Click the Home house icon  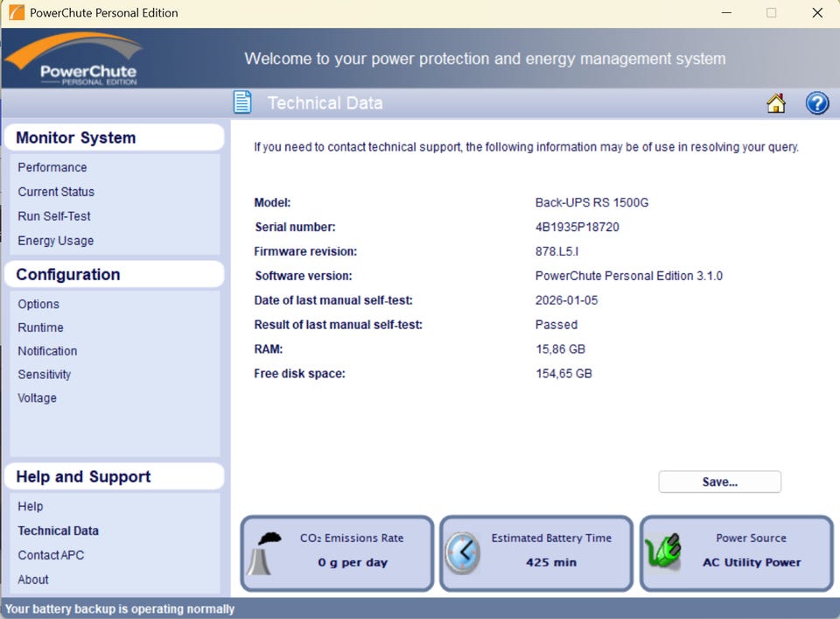coord(775,103)
